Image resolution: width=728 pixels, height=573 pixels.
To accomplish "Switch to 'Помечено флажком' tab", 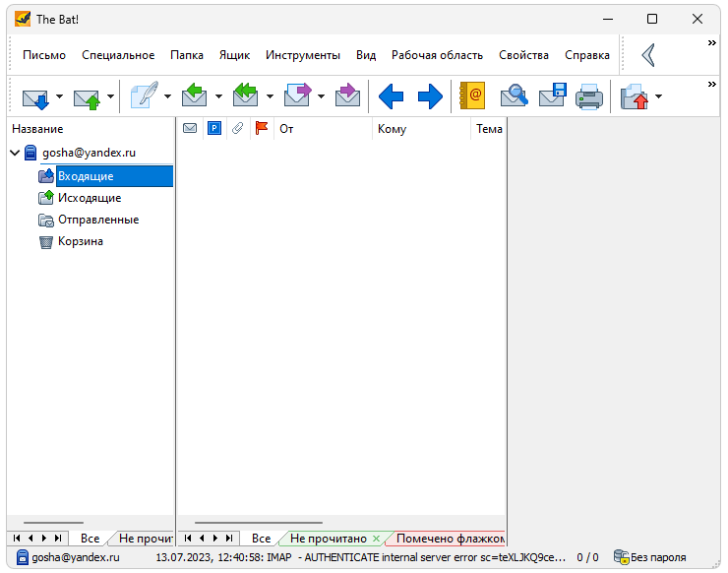I will pos(451,539).
